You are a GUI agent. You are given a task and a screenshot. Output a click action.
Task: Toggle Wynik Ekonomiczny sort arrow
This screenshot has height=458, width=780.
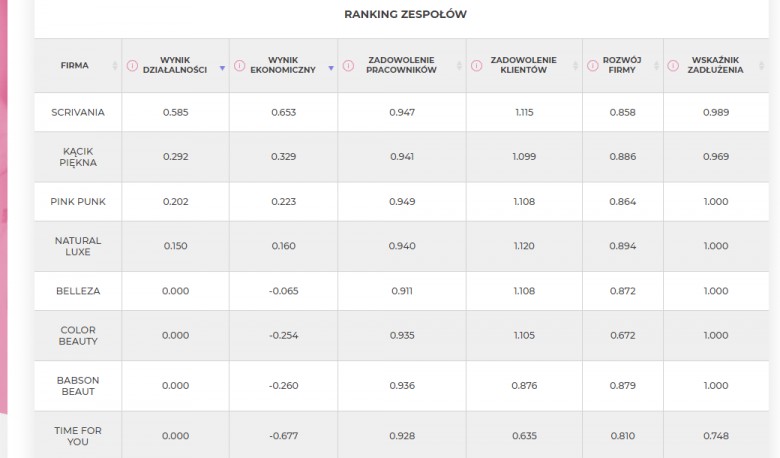(331, 68)
